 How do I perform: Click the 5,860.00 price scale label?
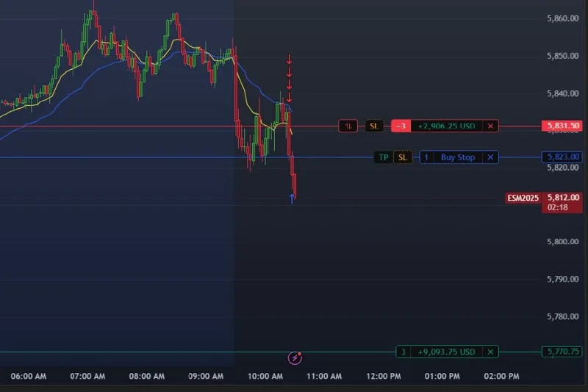click(562, 19)
